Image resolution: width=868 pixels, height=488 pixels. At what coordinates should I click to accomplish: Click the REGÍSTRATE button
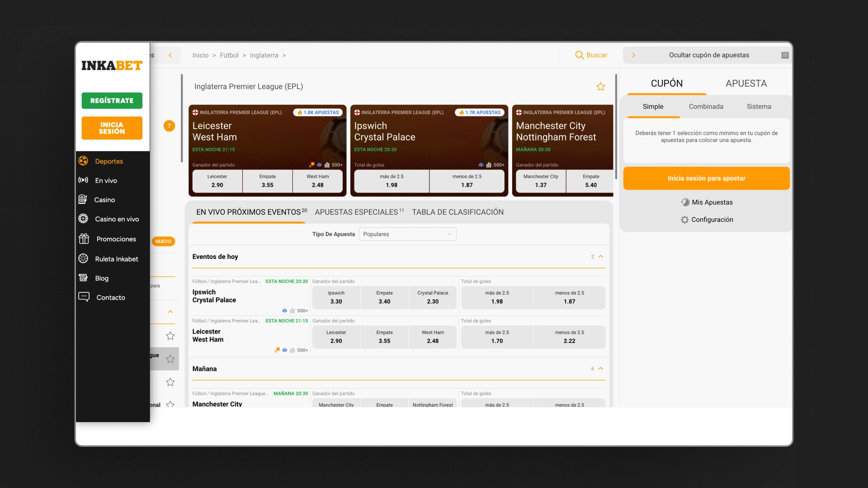coord(112,101)
